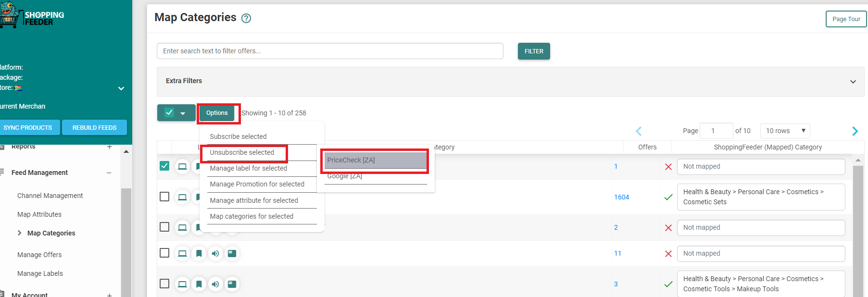The image size is (868, 297).
Task: Click the South Africa flag next to Store
Action: pyautogui.click(x=18, y=88)
